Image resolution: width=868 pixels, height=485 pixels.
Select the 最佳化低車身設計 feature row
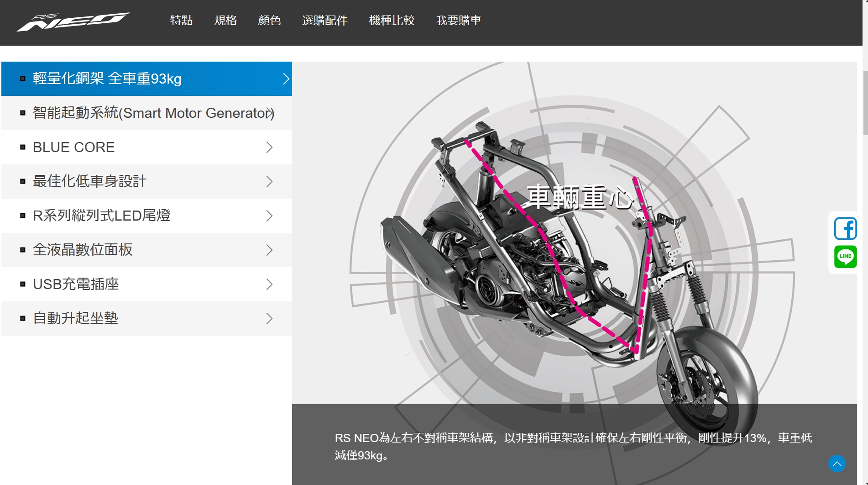point(146,181)
